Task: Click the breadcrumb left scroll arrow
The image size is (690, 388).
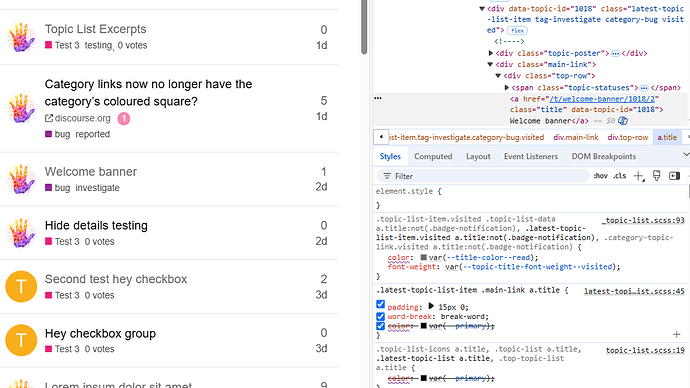Action: pyautogui.click(x=381, y=137)
